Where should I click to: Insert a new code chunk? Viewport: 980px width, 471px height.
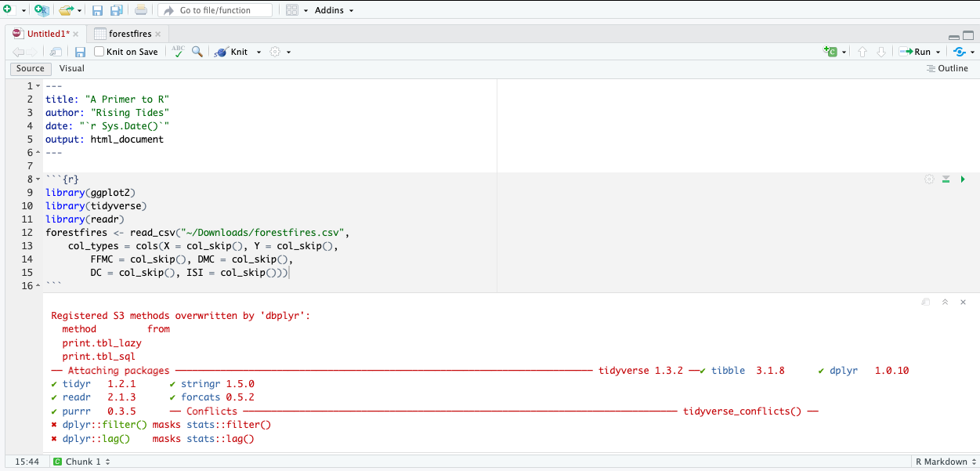830,52
